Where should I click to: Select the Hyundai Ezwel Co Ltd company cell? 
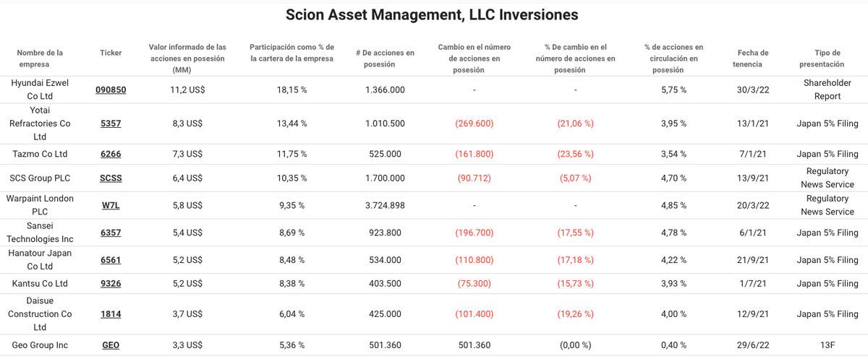(40, 90)
